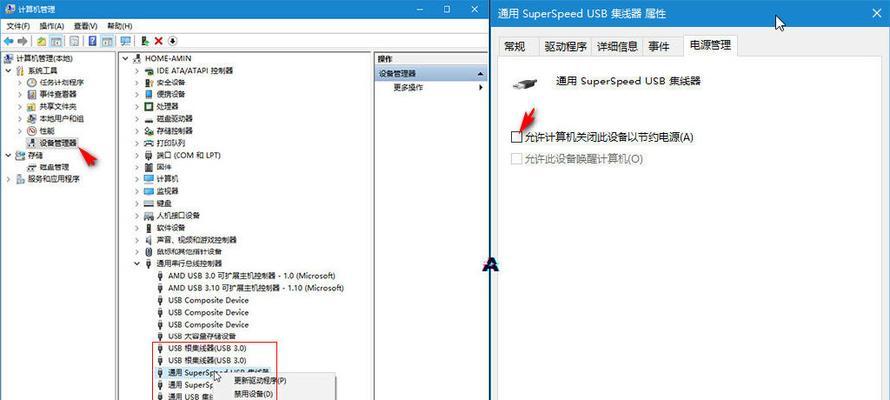The width and height of the screenshot is (890, 400).
Task: Open the 操作(A) menu
Action: click(x=52, y=26)
